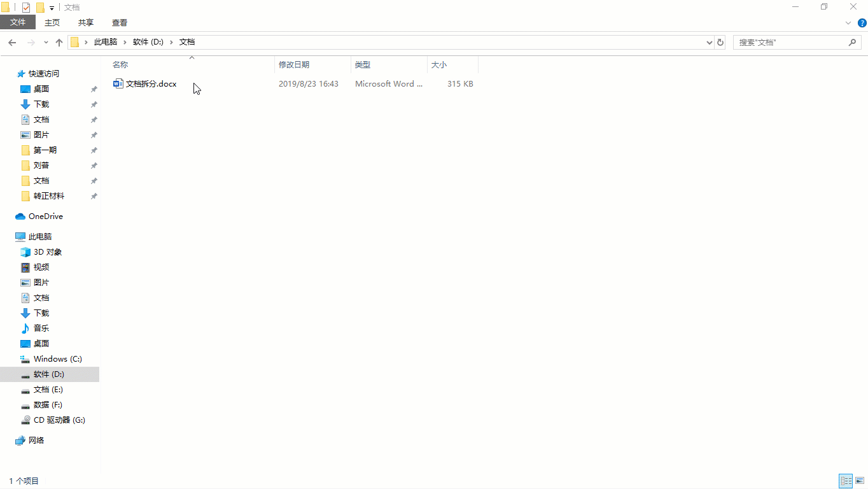Open the 文档 (E:) drive
The width and height of the screenshot is (868, 489).
[48, 390]
